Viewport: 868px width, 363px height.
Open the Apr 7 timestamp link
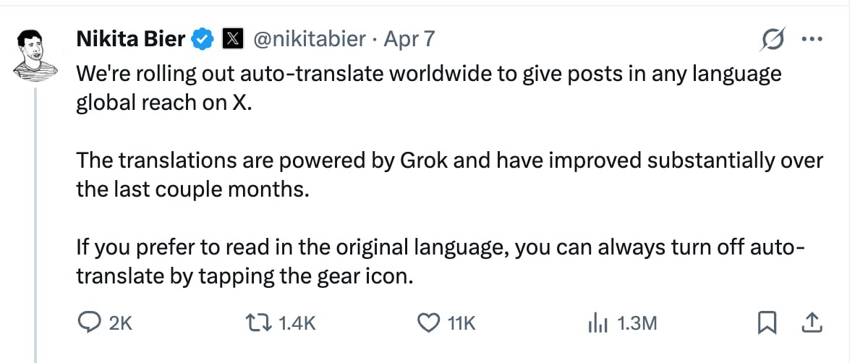click(x=409, y=39)
